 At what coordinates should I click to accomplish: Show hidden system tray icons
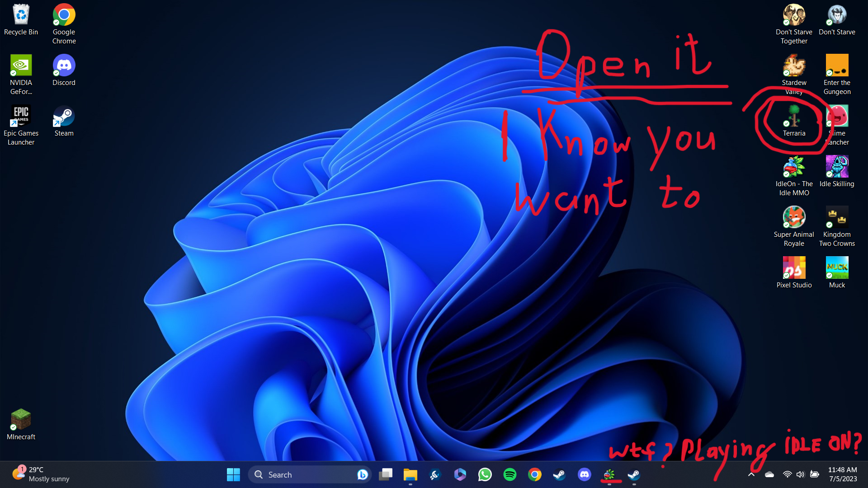point(751,474)
